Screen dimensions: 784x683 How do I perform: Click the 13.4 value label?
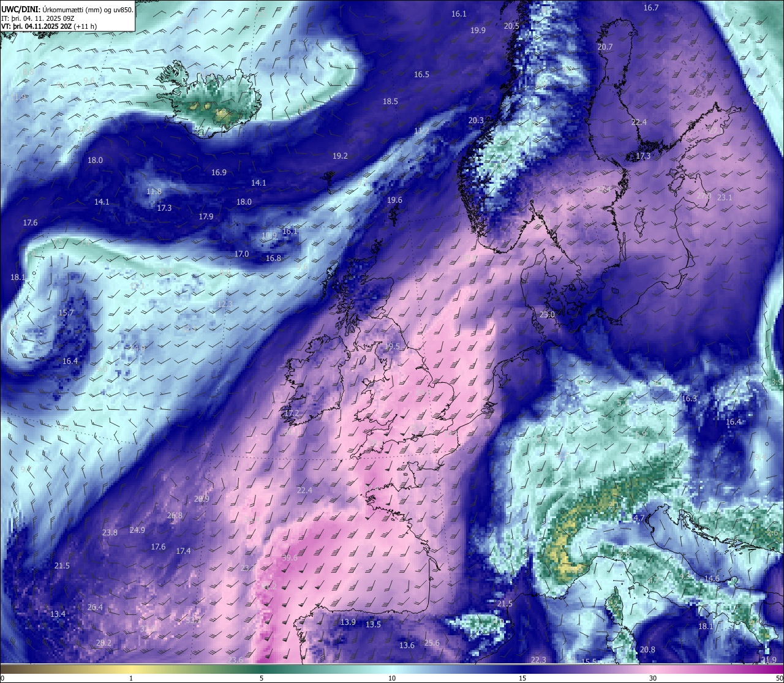click(58, 614)
